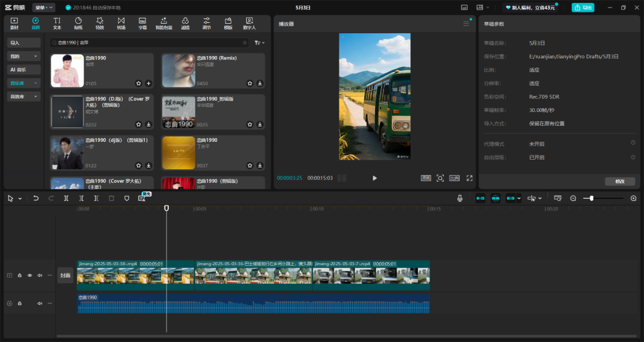Expand the 音效库 sound effects dropdown
This screenshot has height=342, width=644.
coord(24,97)
